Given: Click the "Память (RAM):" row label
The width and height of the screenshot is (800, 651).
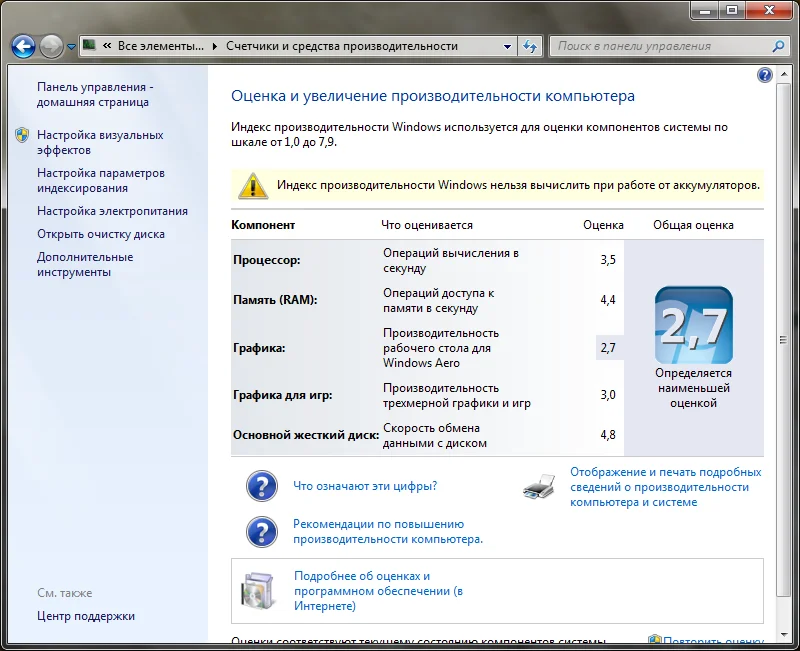Looking at the screenshot, I should click(x=275, y=300).
